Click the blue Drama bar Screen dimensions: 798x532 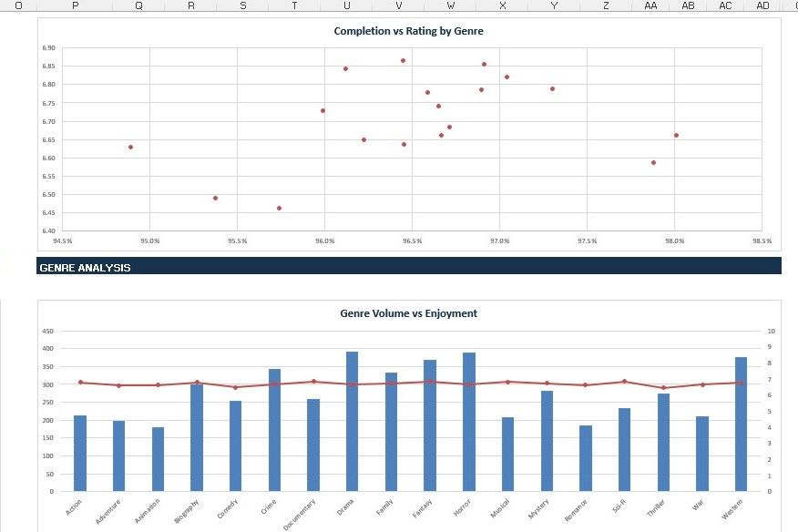point(353,422)
